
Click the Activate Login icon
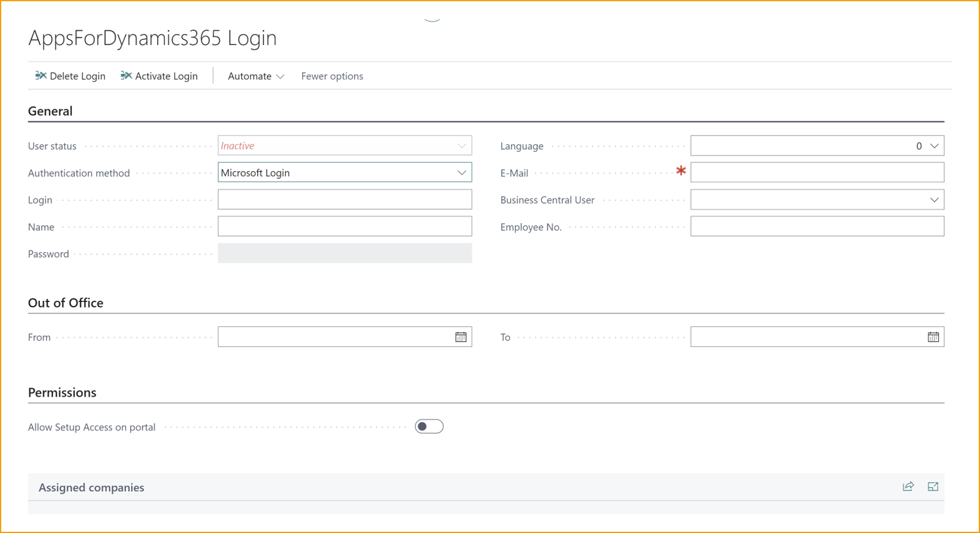tap(126, 76)
